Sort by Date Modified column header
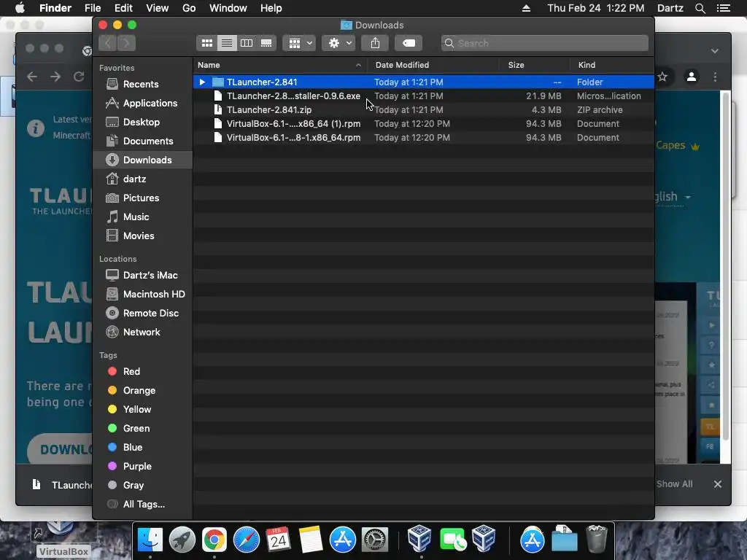The width and height of the screenshot is (747, 560). coord(433,65)
